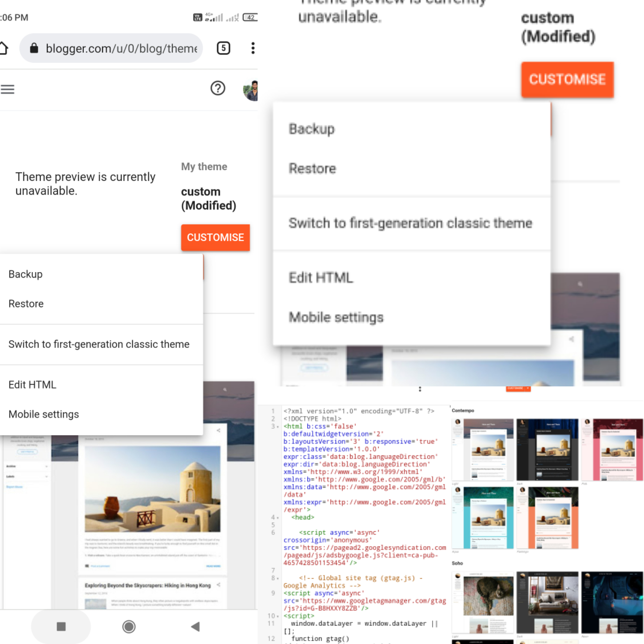Tap small CUSTOMISE button above the Contempo themes

click(515, 388)
